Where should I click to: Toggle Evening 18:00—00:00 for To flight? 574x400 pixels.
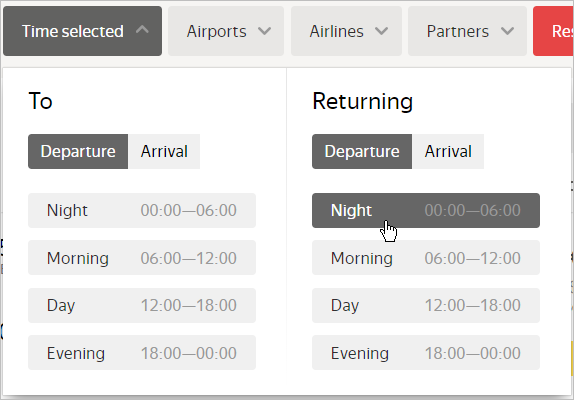point(142,352)
